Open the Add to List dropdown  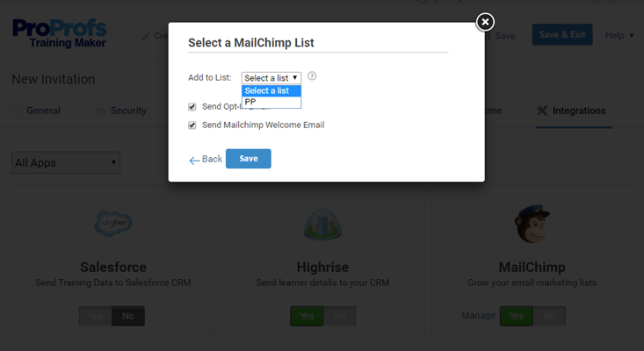pos(271,78)
